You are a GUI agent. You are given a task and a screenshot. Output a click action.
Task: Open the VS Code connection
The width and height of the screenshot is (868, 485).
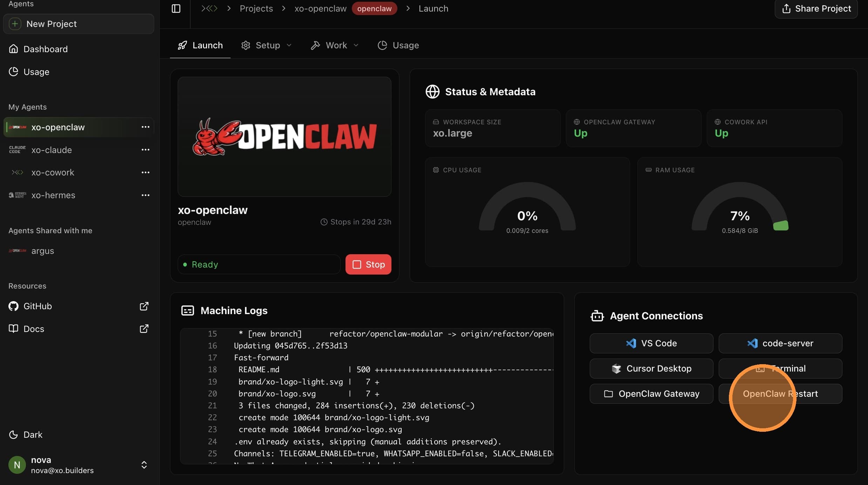651,343
